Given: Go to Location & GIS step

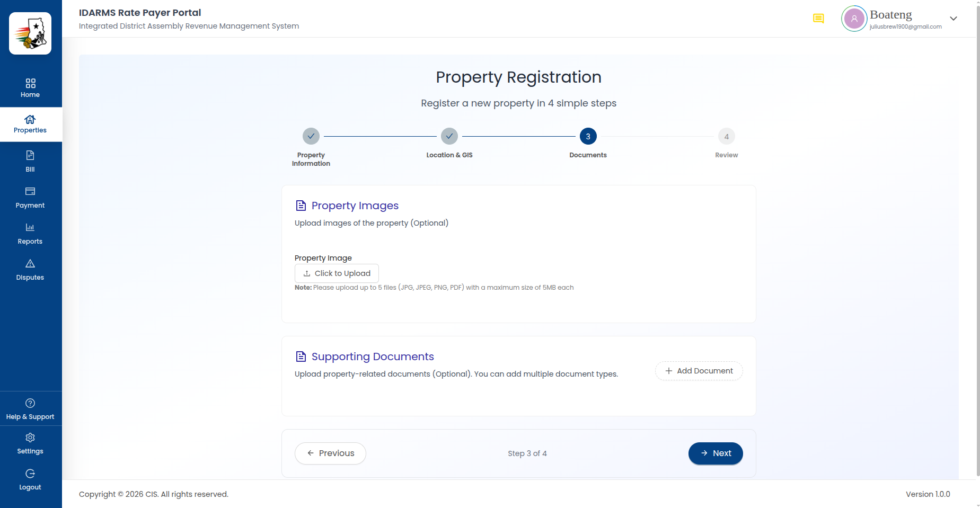Looking at the screenshot, I should point(449,136).
